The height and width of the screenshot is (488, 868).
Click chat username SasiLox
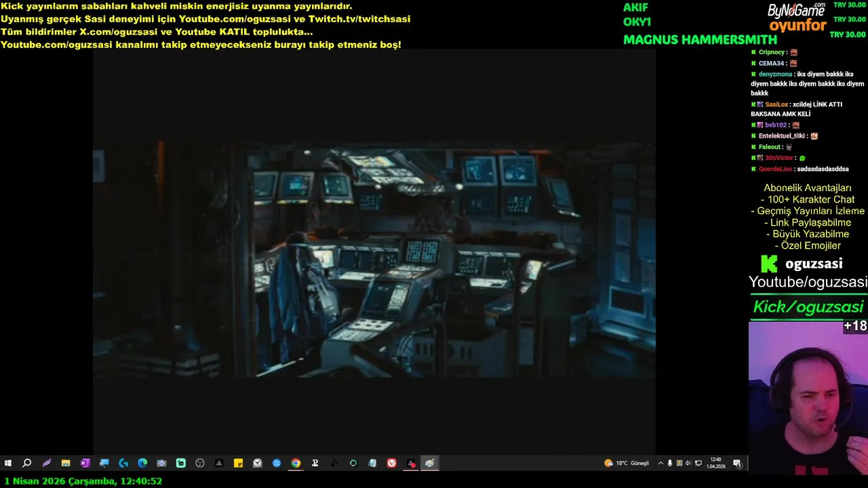point(776,104)
